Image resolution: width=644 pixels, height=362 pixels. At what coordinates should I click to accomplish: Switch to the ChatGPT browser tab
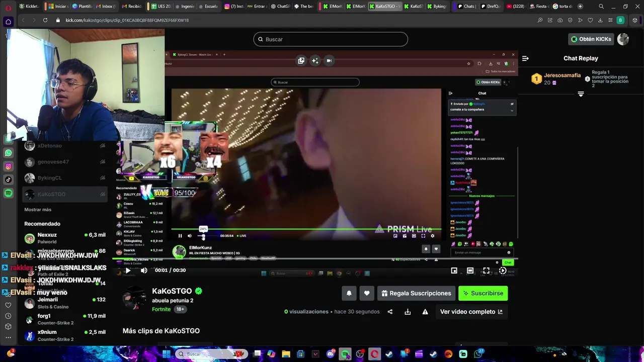click(281, 7)
